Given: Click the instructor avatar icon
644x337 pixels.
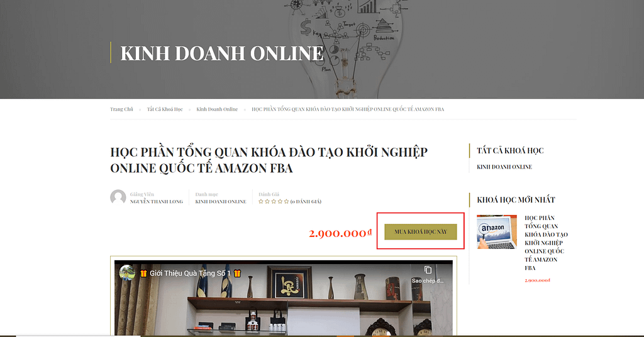Looking at the screenshot, I should 118,197.
